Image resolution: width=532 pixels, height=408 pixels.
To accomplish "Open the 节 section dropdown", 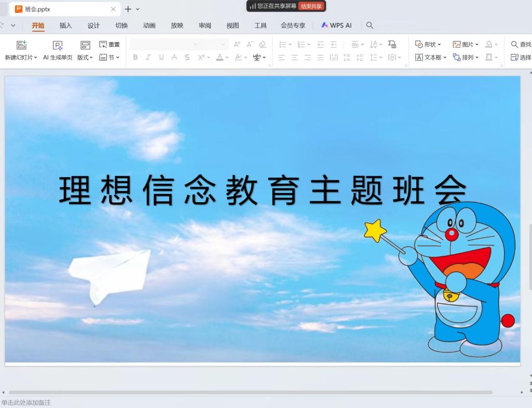I will coord(109,57).
